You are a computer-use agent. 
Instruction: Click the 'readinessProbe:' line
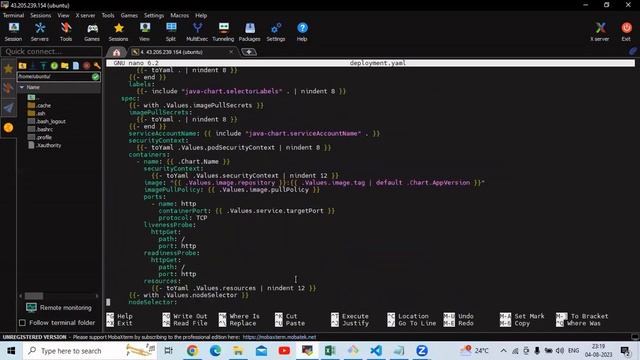coord(171,253)
